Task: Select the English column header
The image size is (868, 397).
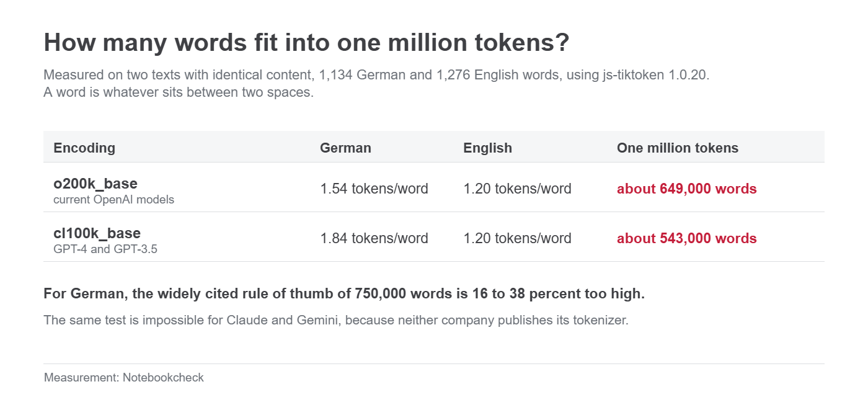Action: point(487,148)
